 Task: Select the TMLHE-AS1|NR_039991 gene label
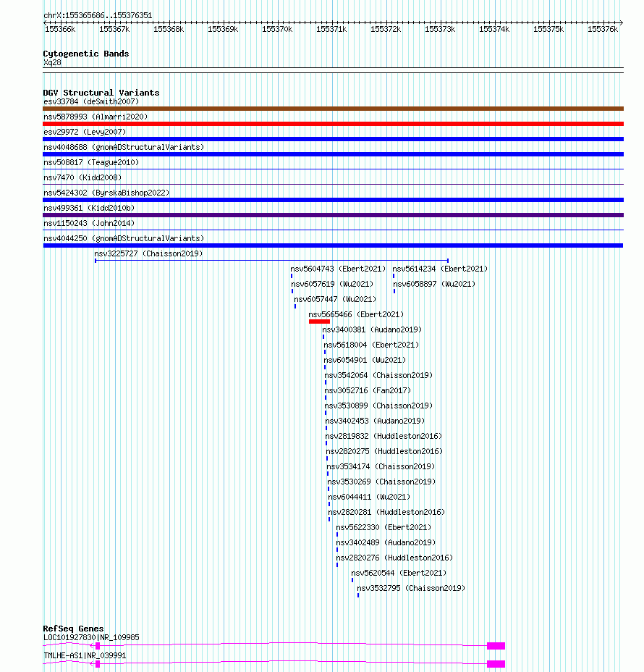(x=85, y=656)
